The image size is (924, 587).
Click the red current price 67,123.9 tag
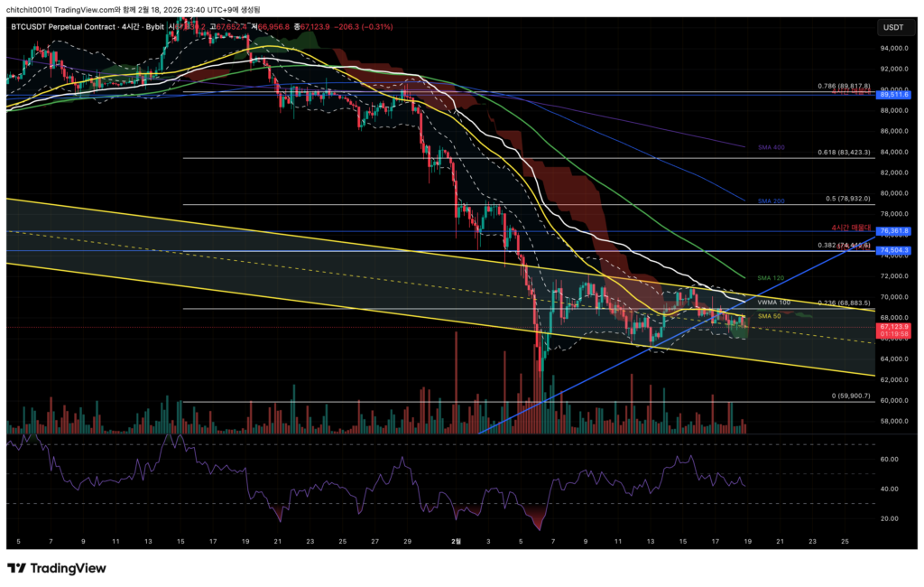(892, 327)
